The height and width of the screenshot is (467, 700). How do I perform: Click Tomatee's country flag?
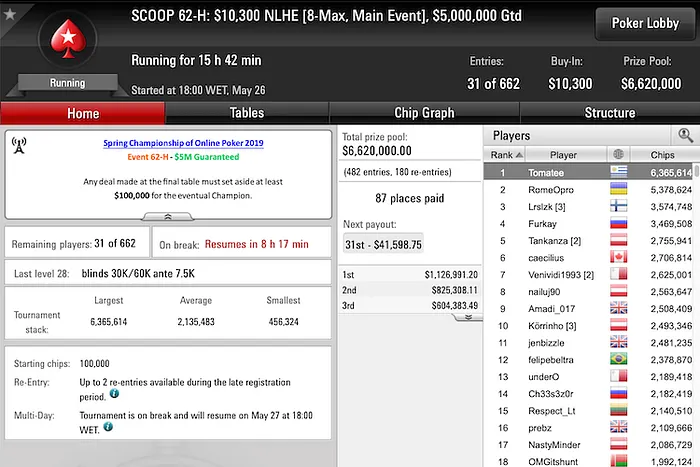coord(617,173)
